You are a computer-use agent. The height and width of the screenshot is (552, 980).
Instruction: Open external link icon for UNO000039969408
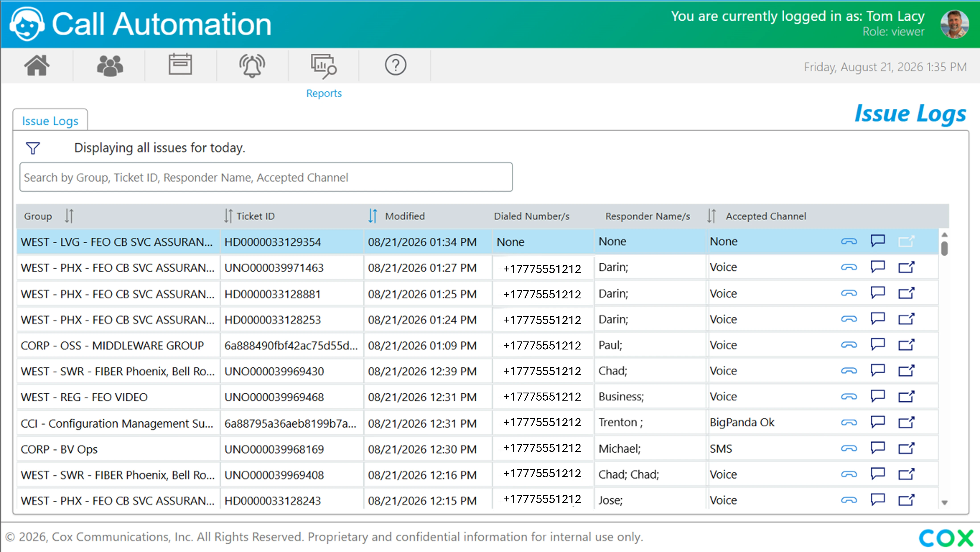click(906, 474)
